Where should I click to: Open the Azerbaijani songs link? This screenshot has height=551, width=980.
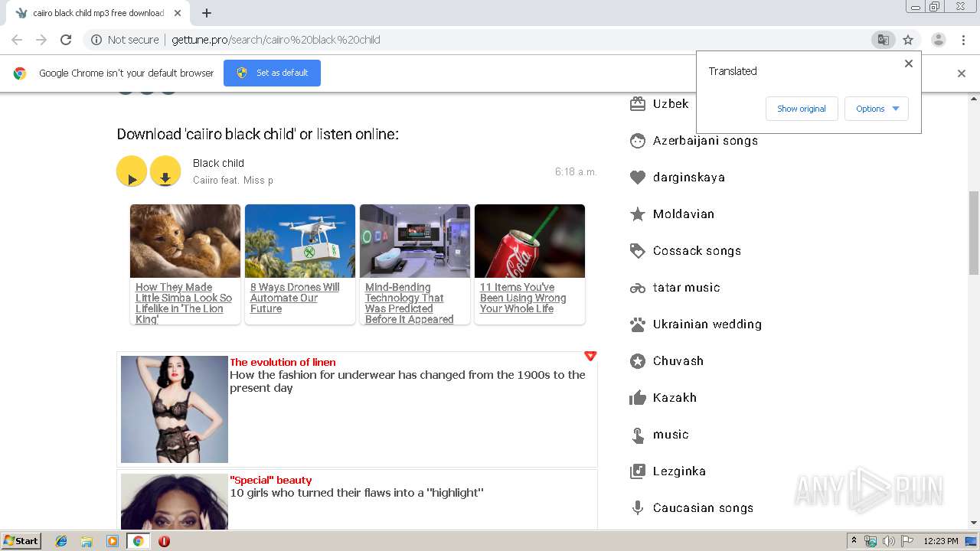(705, 141)
